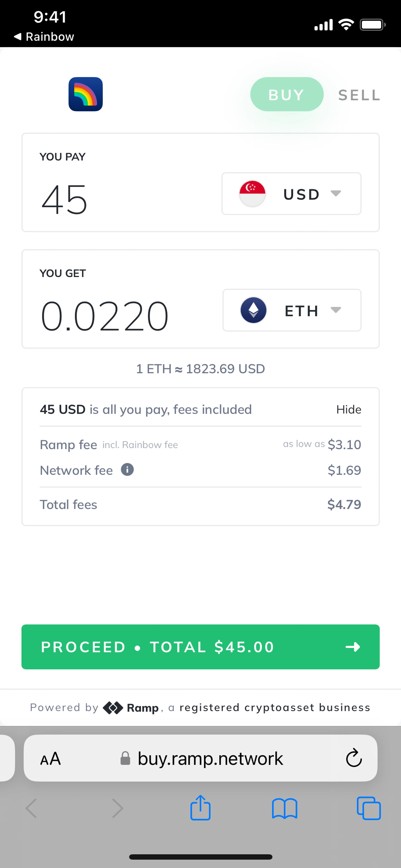Tap the Ramp logo in footer
This screenshot has height=868, width=401.
pyautogui.click(x=131, y=708)
